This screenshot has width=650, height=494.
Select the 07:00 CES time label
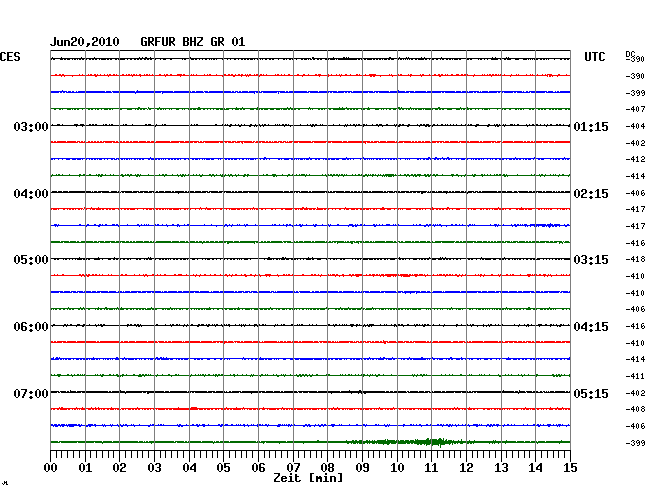click(31, 393)
